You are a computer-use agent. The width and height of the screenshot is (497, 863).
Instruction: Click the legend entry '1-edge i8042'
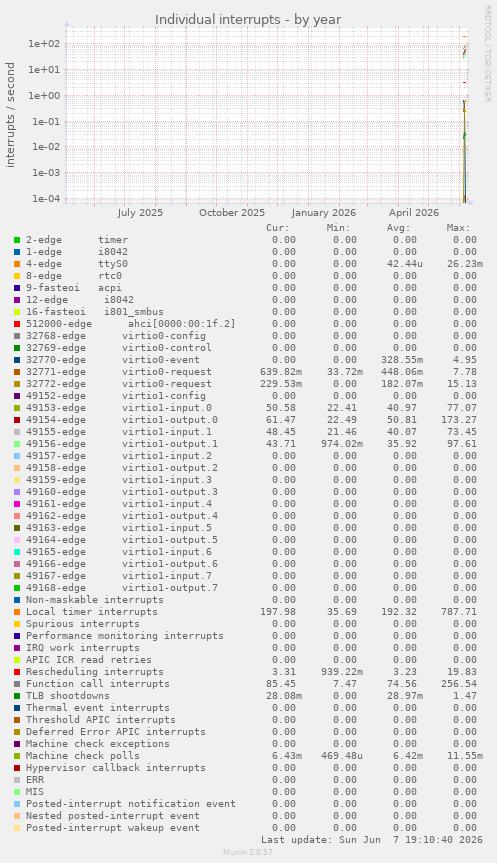[77, 252]
